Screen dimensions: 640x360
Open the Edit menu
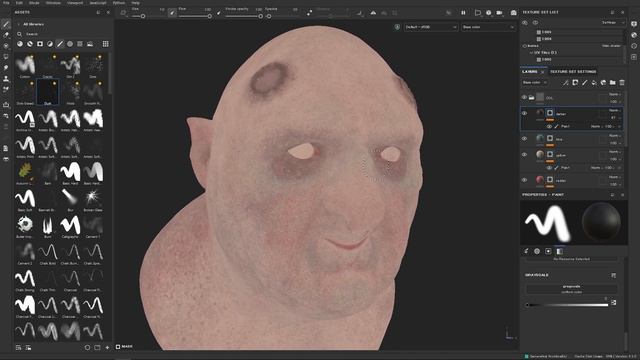[19, 2]
